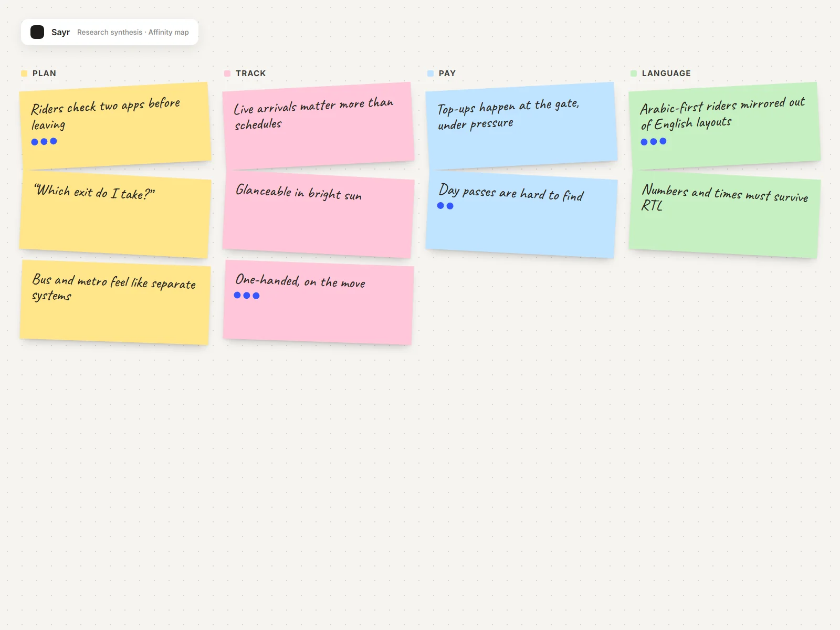Select 'Riders check two apps before leaving' note
840x630 pixels.
point(115,126)
